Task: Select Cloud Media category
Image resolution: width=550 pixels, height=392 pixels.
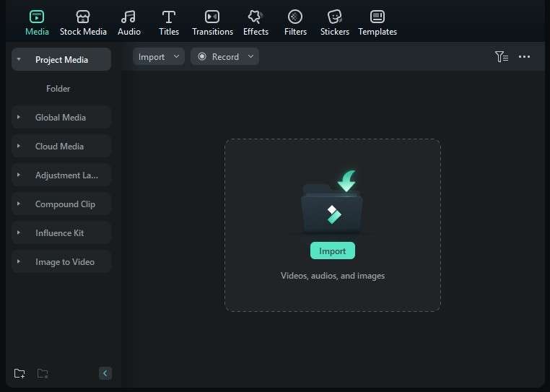Action: point(61,146)
